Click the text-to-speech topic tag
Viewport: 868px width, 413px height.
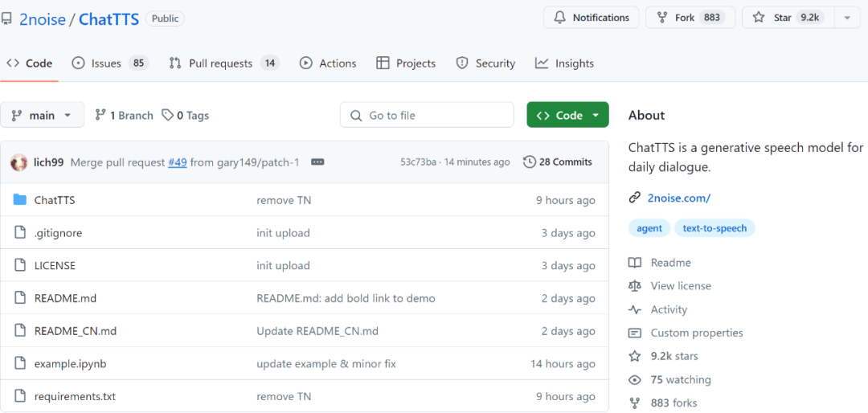(714, 228)
